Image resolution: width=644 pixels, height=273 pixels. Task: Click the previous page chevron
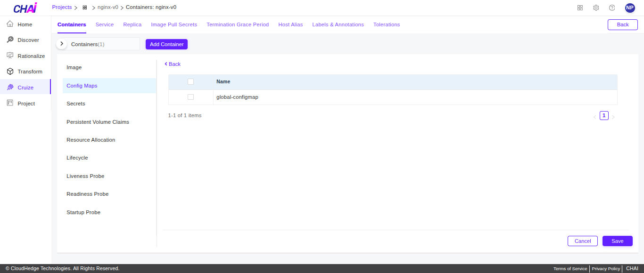[594, 115]
